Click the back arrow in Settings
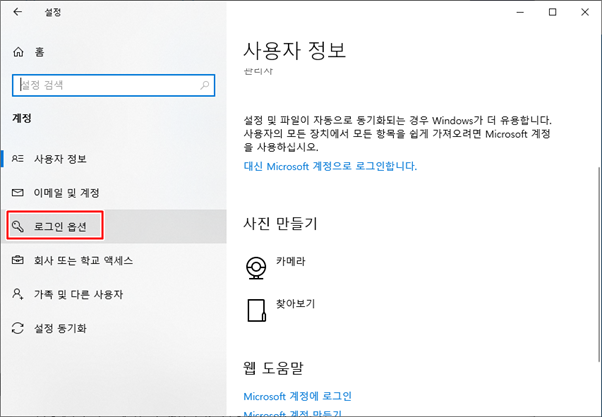This screenshot has height=417, width=602. point(18,12)
